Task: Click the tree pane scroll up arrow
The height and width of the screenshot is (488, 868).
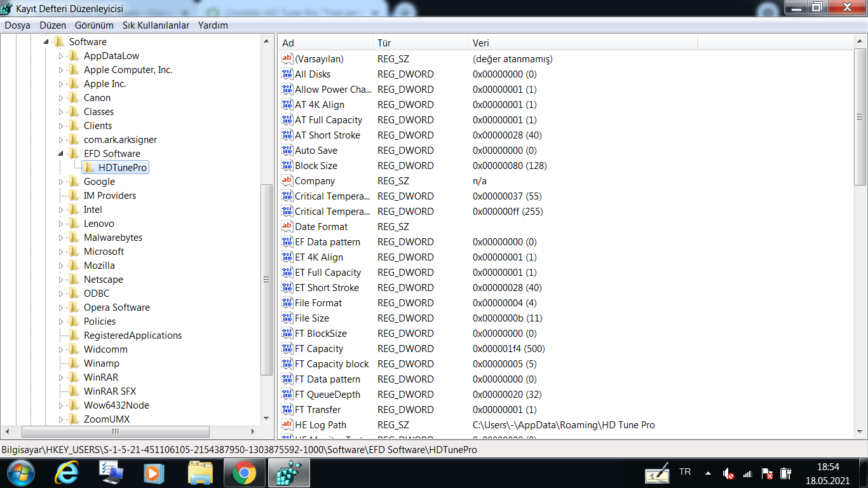Action: pyautogui.click(x=267, y=41)
